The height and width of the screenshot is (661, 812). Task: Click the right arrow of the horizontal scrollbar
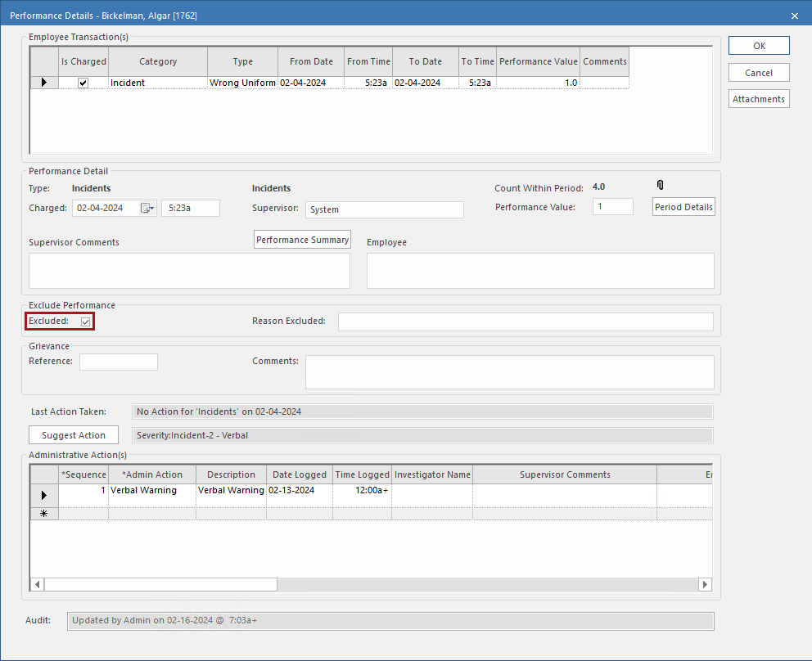[x=705, y=584]
